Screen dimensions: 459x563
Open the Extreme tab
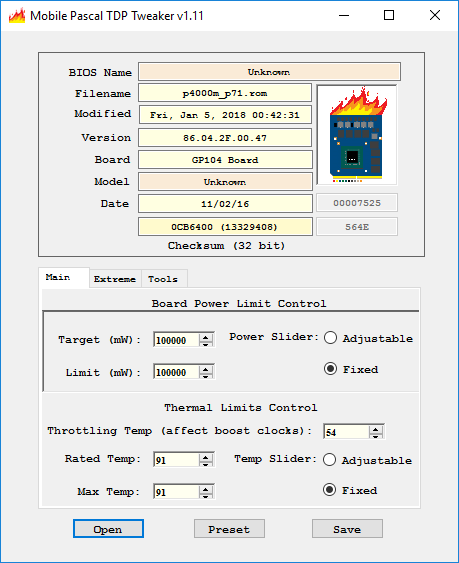pyautogui.click(x=115, y=279)
